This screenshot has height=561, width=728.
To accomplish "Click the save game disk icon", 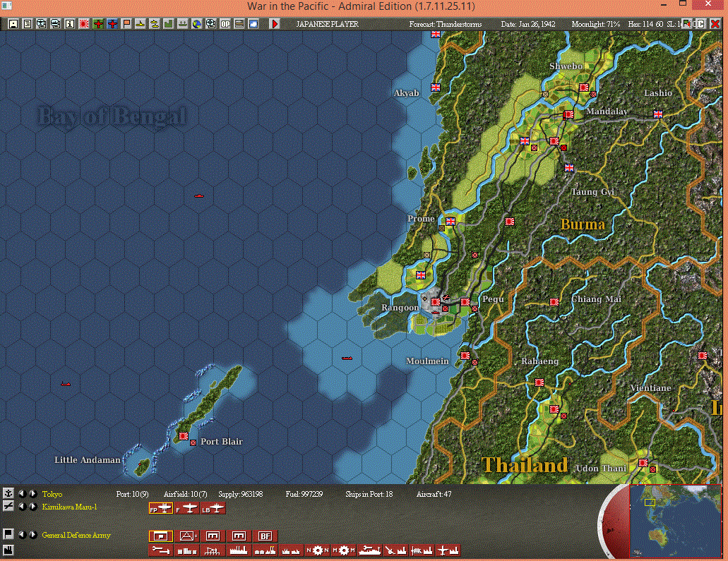I will point(13,24).
